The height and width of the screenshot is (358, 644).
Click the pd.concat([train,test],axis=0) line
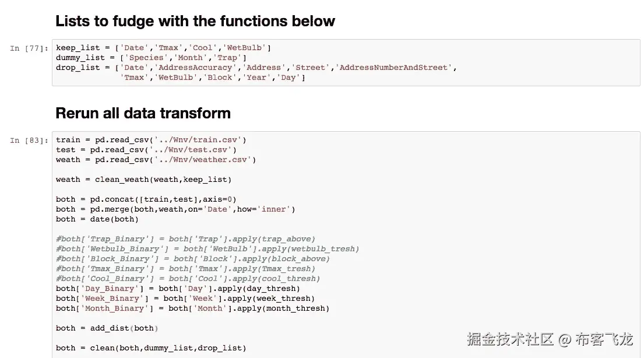[146, 199]
